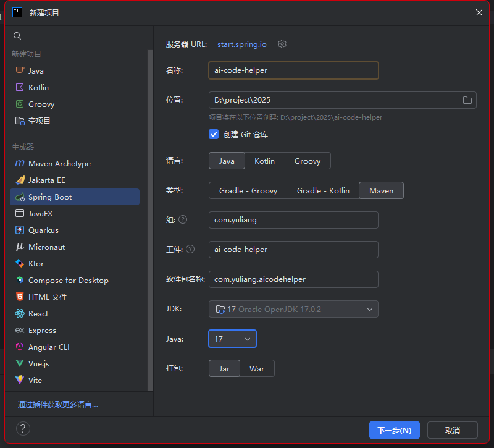Click the search magnifier icon
Viewport: 494px width, 448px height.
click(17, 36)
